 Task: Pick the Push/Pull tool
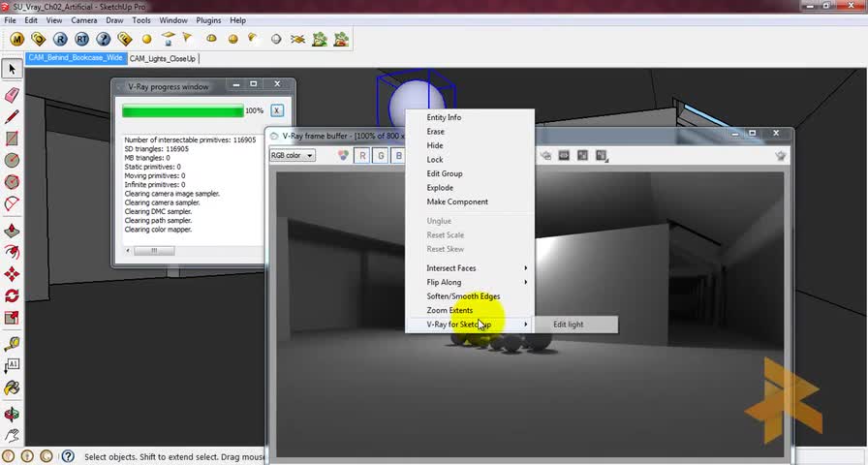pos(13,231)
